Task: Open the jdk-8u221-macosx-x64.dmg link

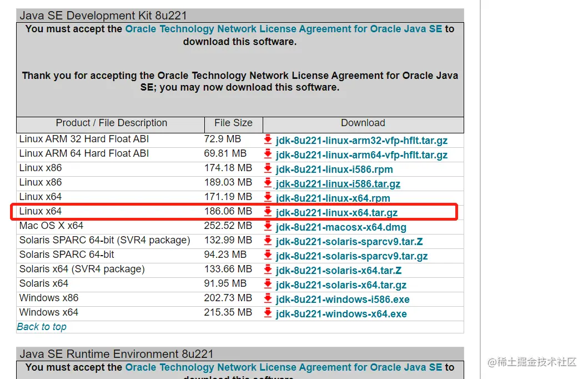Action: [341, 227]
